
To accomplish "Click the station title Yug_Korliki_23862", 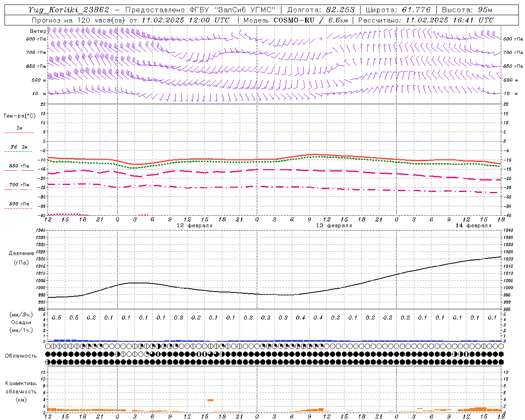I will (x=69, y=10).
